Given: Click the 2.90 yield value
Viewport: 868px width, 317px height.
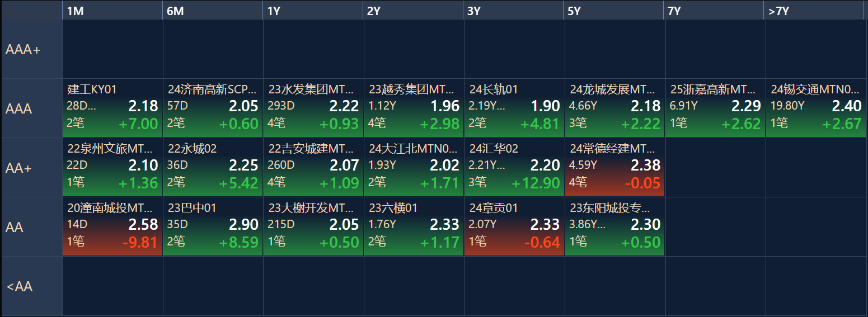Looking at the screenshot, I should pyautogui.click(x=243, y=224).
